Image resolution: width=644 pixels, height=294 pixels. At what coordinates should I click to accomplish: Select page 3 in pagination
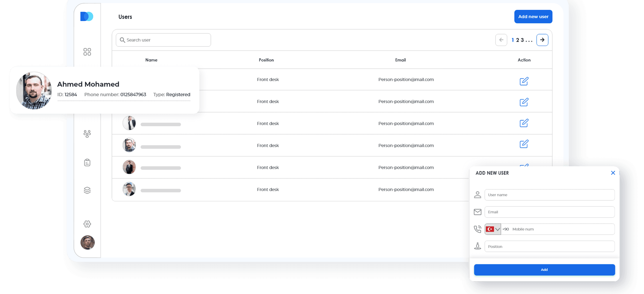pos(522,40)
